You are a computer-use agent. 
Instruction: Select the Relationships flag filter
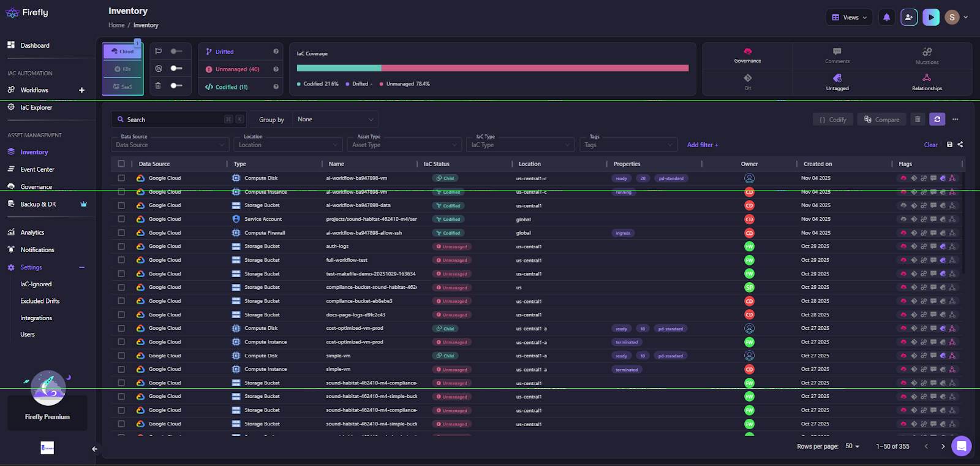(927, 82)
